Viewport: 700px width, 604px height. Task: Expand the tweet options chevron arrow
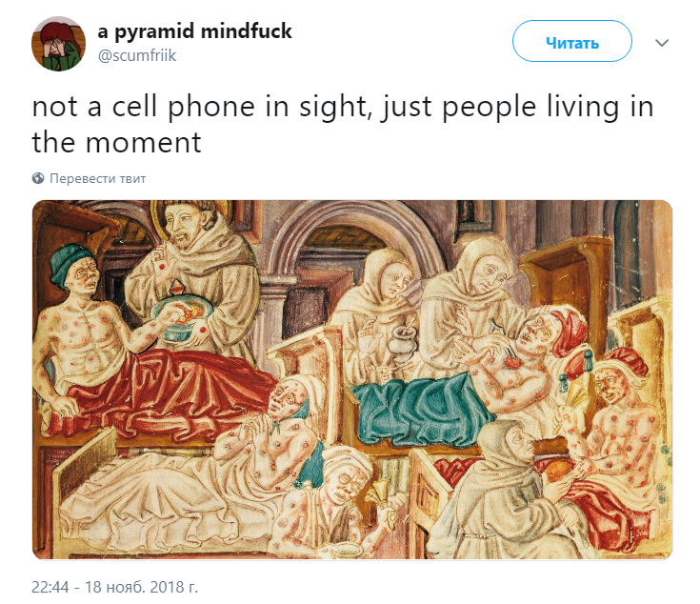662,43
